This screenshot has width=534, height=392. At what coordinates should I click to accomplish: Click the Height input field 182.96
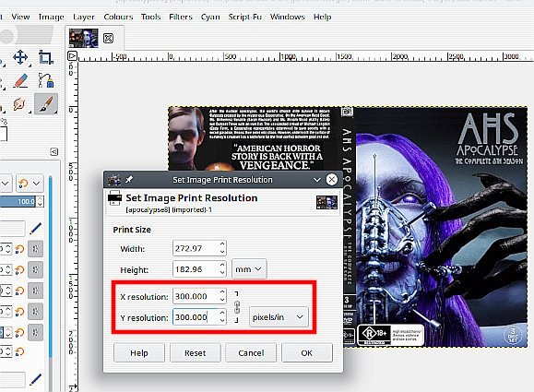pos(196,269)
